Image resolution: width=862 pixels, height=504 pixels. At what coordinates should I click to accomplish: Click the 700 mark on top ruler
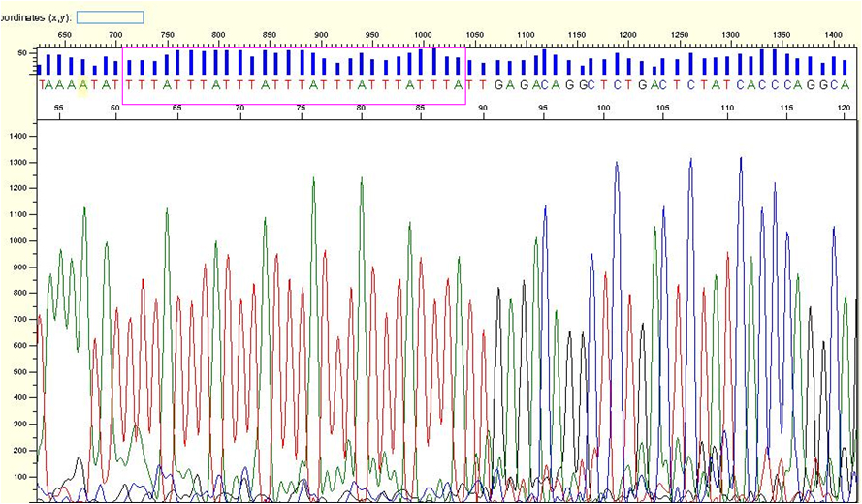coord(115,35)
